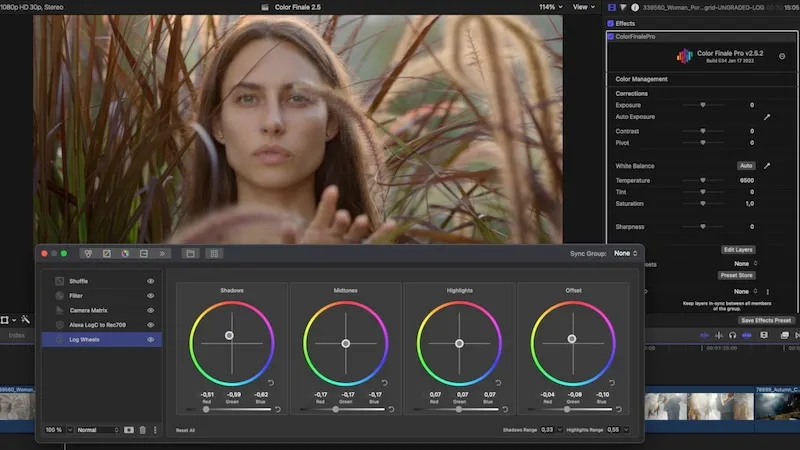Screen dimensions: 800x450
Task: Click the Auto Exposure eyedropper icon
Action: 767,117
